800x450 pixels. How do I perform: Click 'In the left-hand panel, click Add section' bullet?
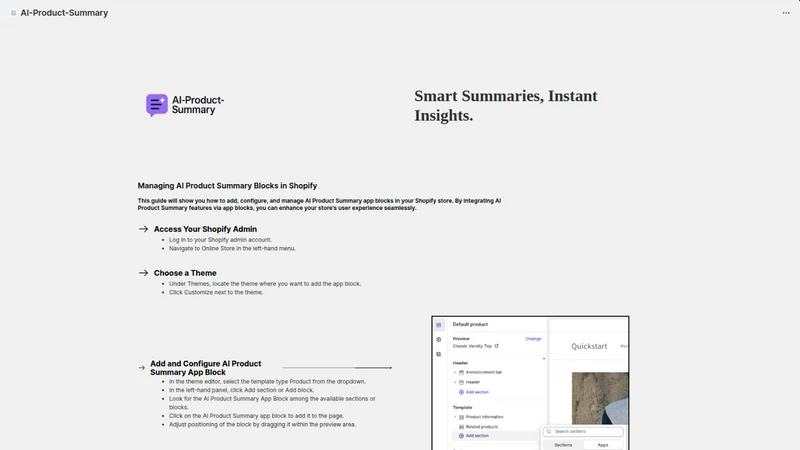click(241, 390)
